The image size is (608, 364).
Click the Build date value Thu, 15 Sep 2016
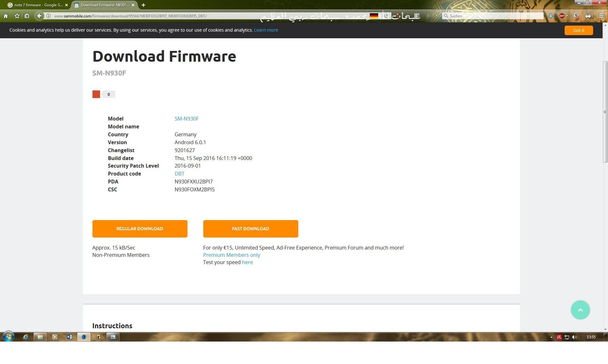coord(213,158)
